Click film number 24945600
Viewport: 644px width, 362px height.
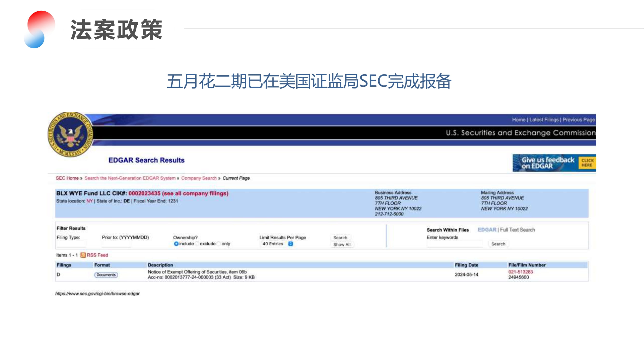[518, 277]
